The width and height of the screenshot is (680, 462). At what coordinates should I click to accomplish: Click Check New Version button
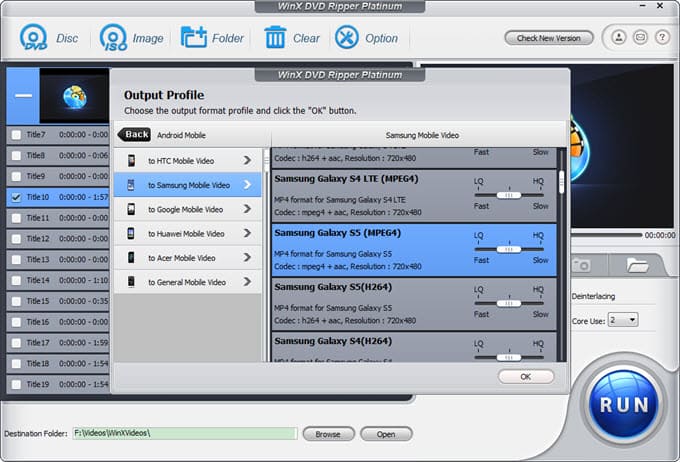click(x=549, y=38)
